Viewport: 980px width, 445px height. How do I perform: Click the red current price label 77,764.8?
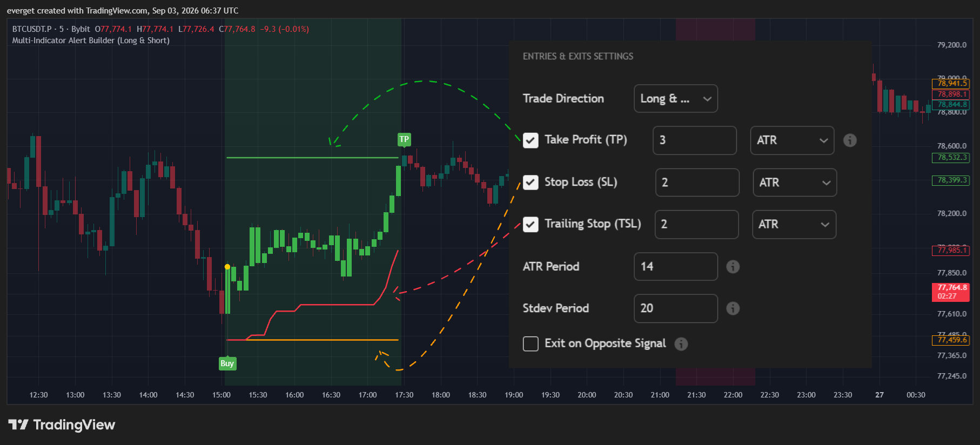pos(951,292)
